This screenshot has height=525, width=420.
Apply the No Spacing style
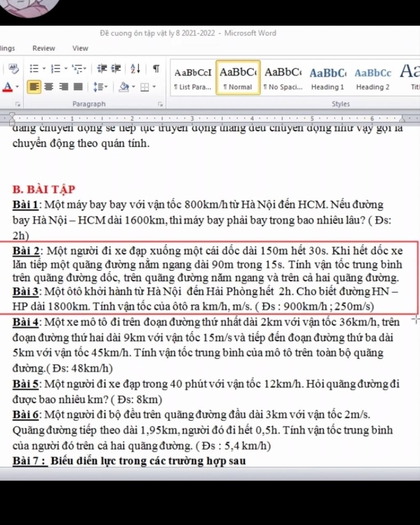coord(283,78)
